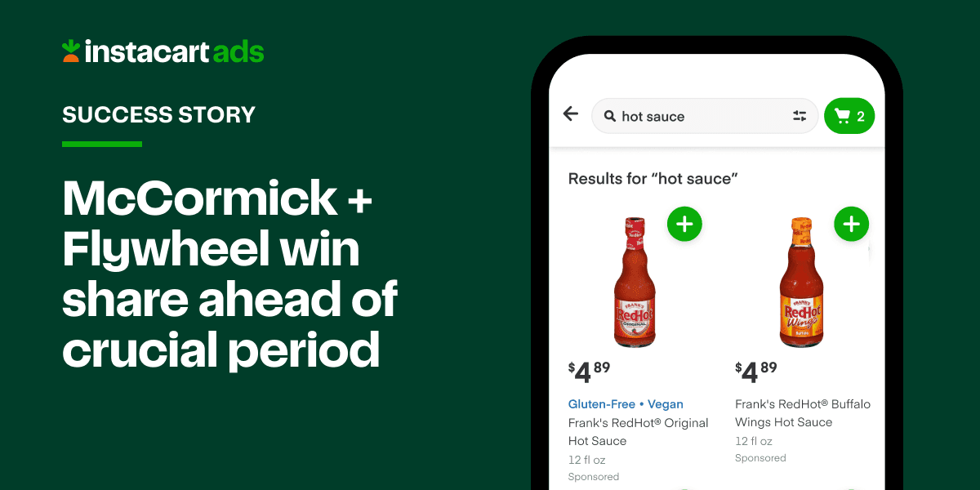
Task: Click the Instacart carrot logo
Action: pos(71,51)
